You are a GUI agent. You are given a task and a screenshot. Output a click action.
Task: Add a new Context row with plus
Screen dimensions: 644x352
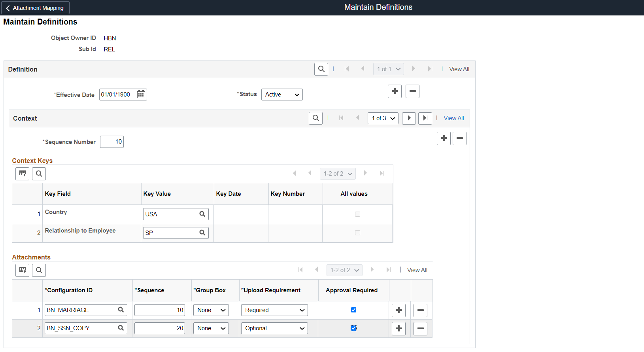tap(444, 138)
